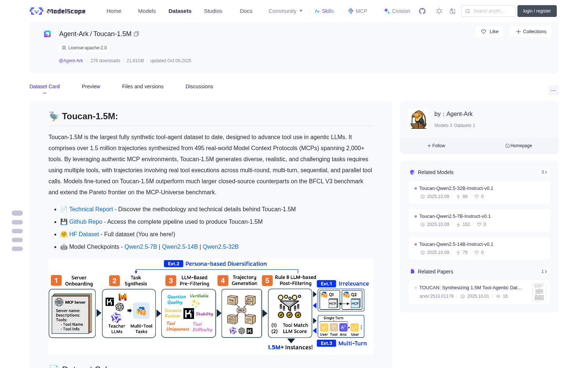Click the Civision sparkle icon
The height and width of the screenshot is (368, 588).
(387, 11)
